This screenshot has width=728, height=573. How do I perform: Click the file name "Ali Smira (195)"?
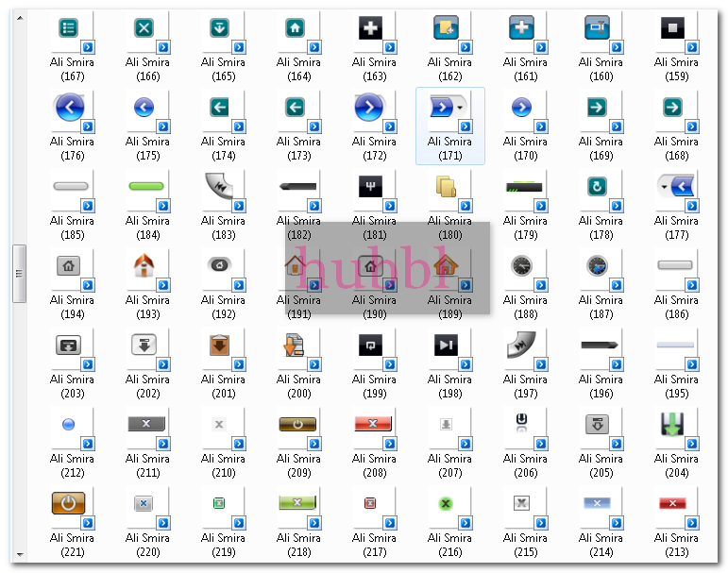pyautogui.click(x=676, y=386)
